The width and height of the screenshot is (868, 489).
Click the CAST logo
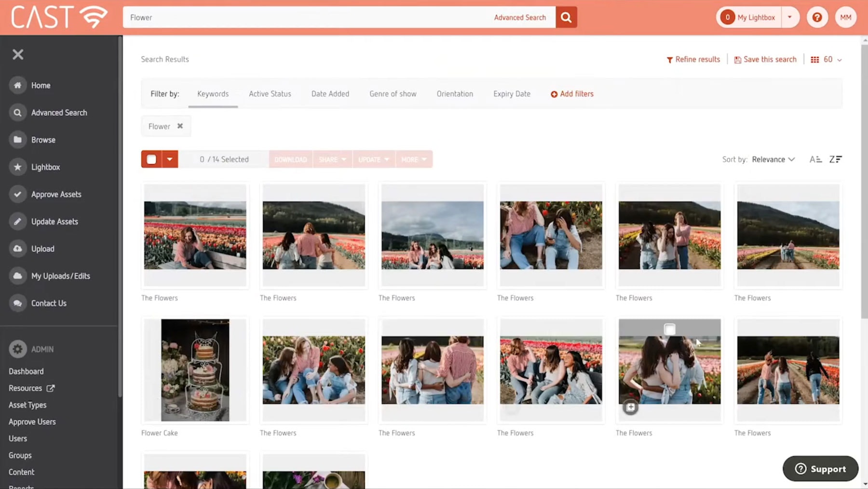coord(59,17)
